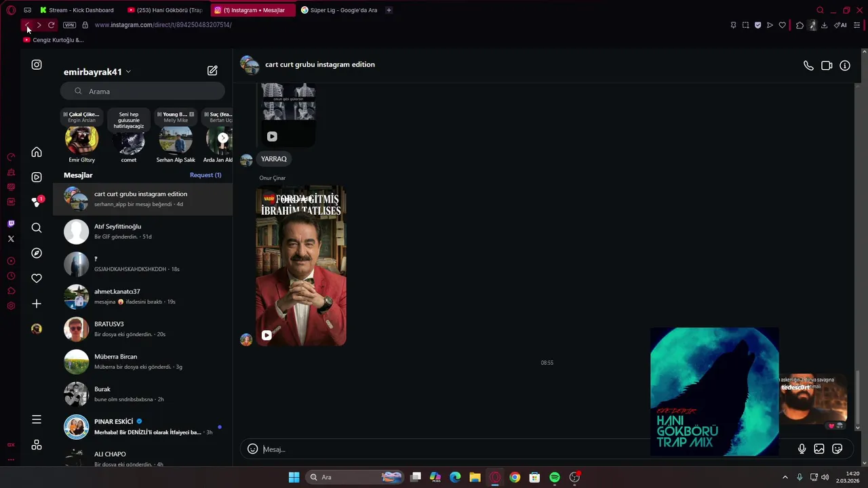Screen dimensions: 868x488
Task: Open the emoji picker in message box
Action: (x=252, y=449)
